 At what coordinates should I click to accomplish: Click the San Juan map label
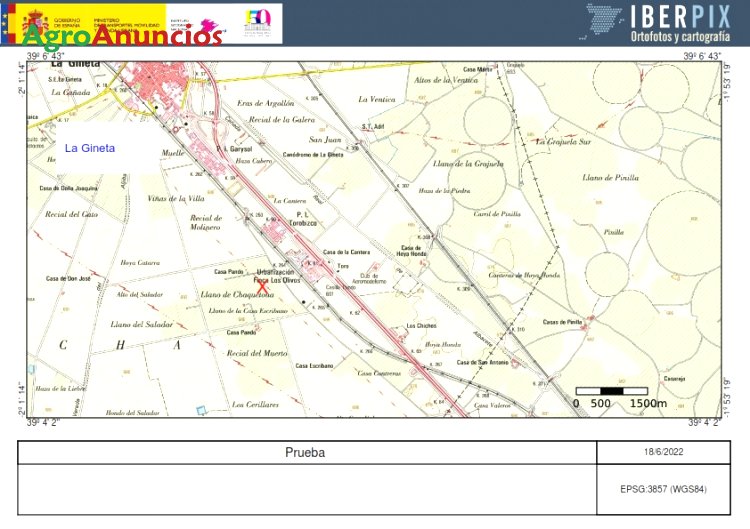coord(325,140)
